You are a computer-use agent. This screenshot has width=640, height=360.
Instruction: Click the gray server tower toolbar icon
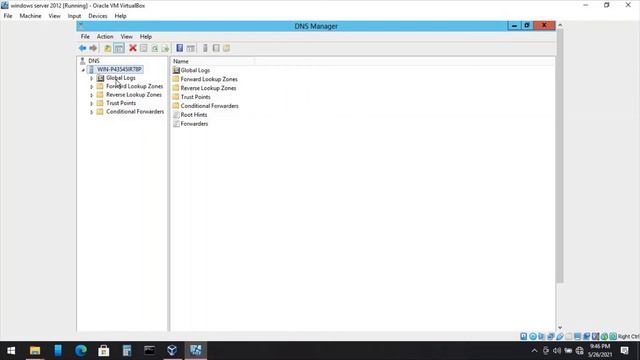coord(205,48)
